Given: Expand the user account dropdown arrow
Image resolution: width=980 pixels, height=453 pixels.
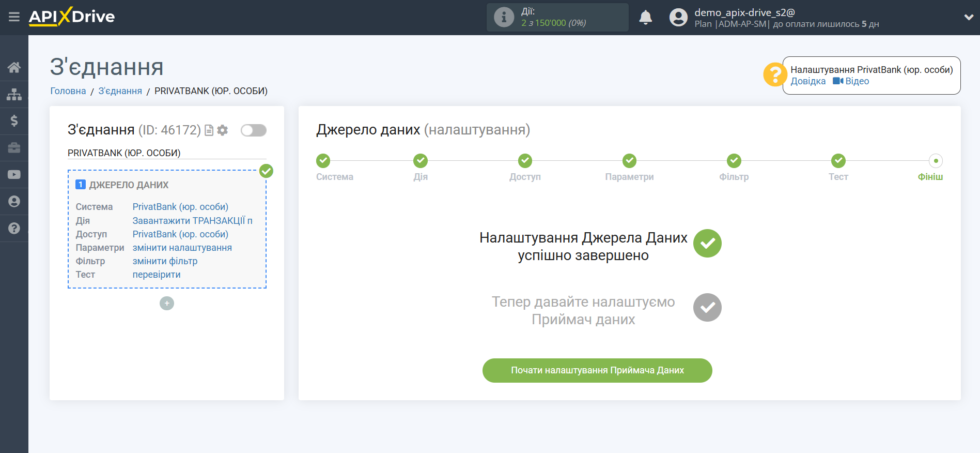Looking at the screenshot, I should click(x=969, y=17).
